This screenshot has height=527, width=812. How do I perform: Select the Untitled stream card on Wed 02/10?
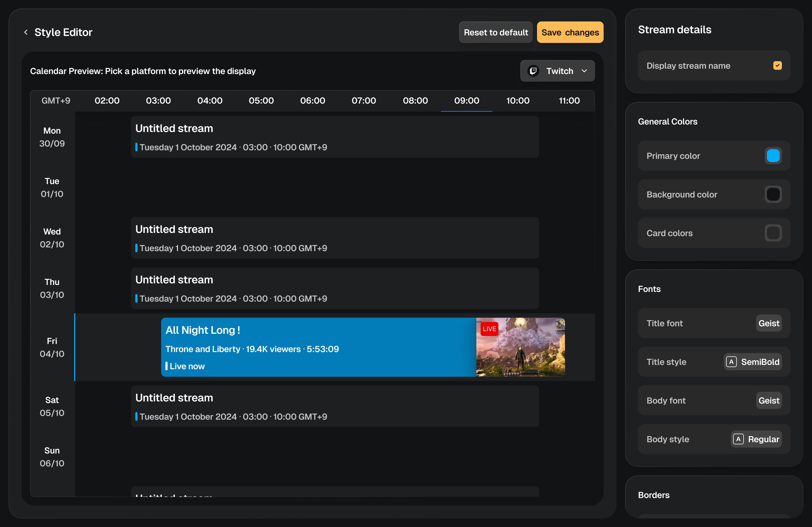(335, 238)
